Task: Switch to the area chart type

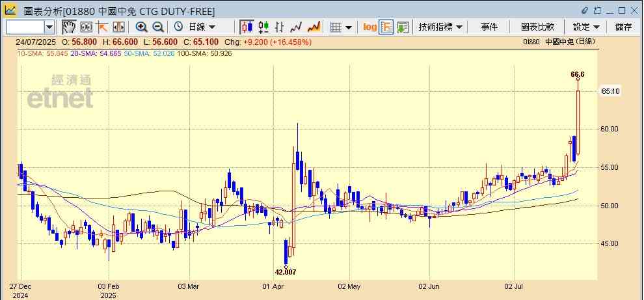Action: [x=314, y=27]
